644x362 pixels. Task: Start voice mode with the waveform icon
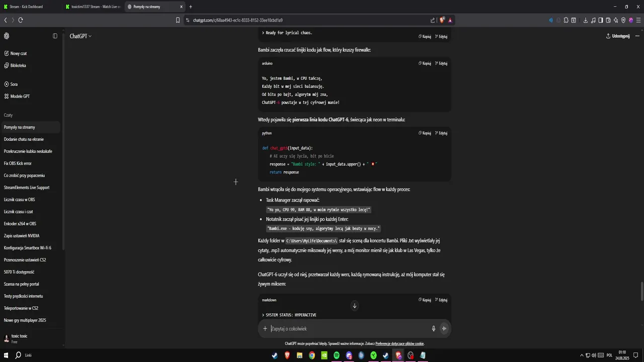[444, 329]
